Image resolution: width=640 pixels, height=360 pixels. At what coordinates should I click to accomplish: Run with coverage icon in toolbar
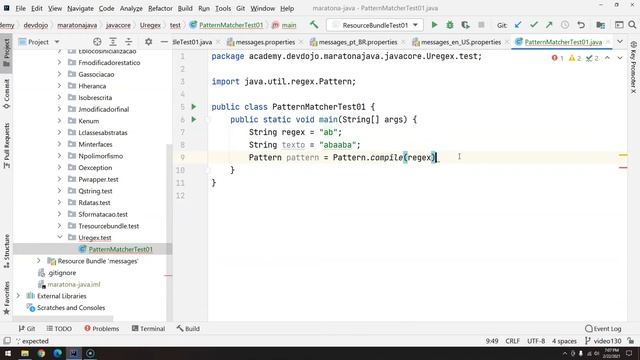[465, 25]
